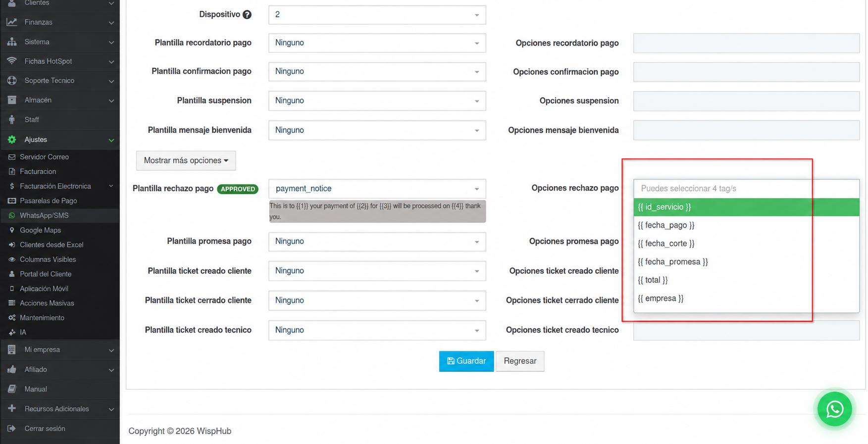Screen dimensions: 868x444
Task: Select the {{ empresa }} tag option
Action: coord(746,298)
